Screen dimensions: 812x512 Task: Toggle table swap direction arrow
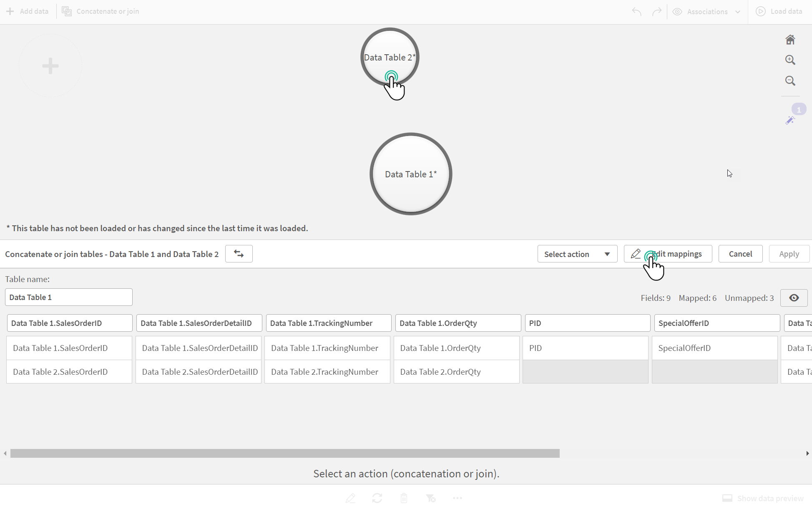(238, 254)
